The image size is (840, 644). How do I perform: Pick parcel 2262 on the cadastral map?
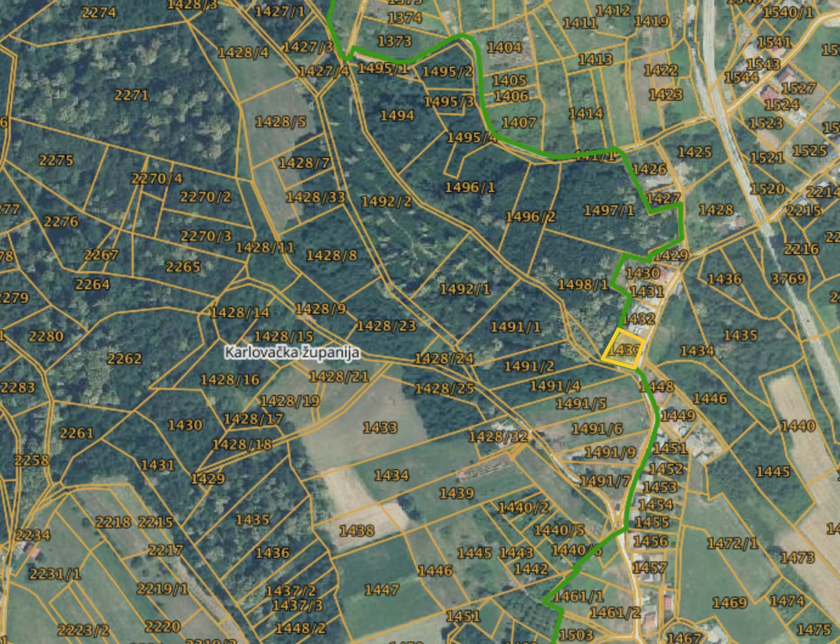tap(125, 359)
